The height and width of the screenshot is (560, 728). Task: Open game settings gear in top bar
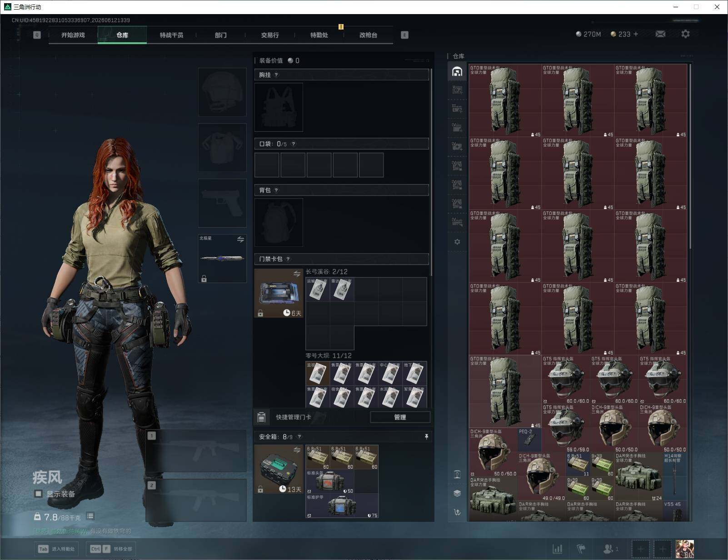(685, 34)
